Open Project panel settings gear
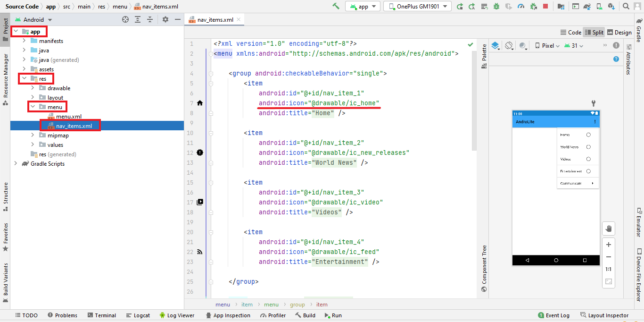 click(165, 19)
